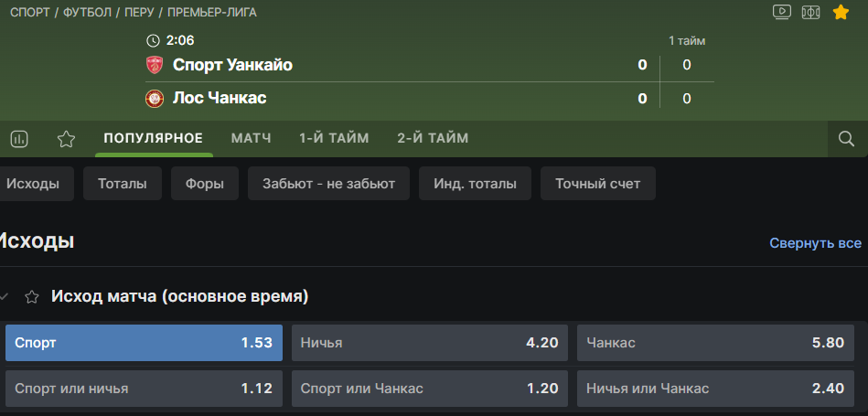Screen dimensions: 868x416
Task: Click the Los Chankas team logo
Action: [155, 98]
